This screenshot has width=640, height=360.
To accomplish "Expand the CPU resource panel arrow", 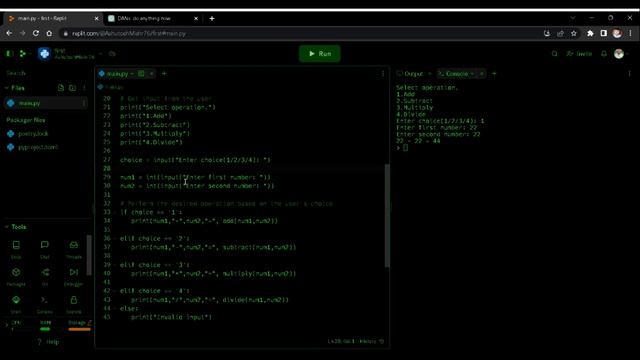I will [x=6, y=325].
